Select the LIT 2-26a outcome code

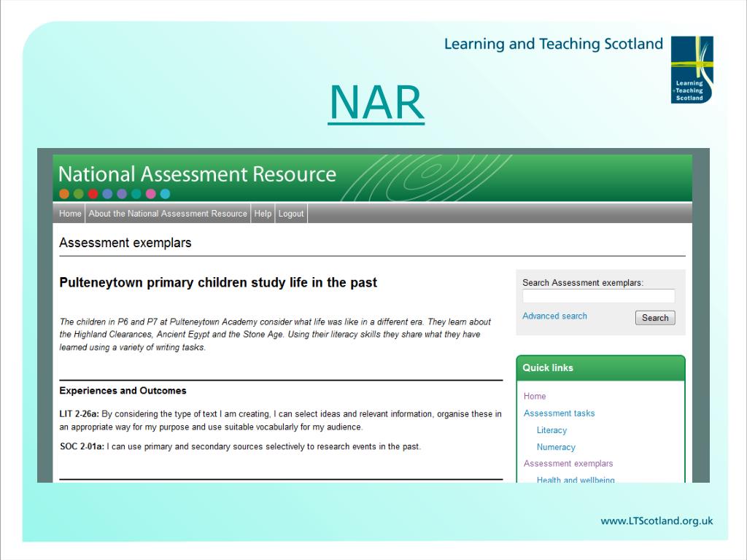[79, 414]
